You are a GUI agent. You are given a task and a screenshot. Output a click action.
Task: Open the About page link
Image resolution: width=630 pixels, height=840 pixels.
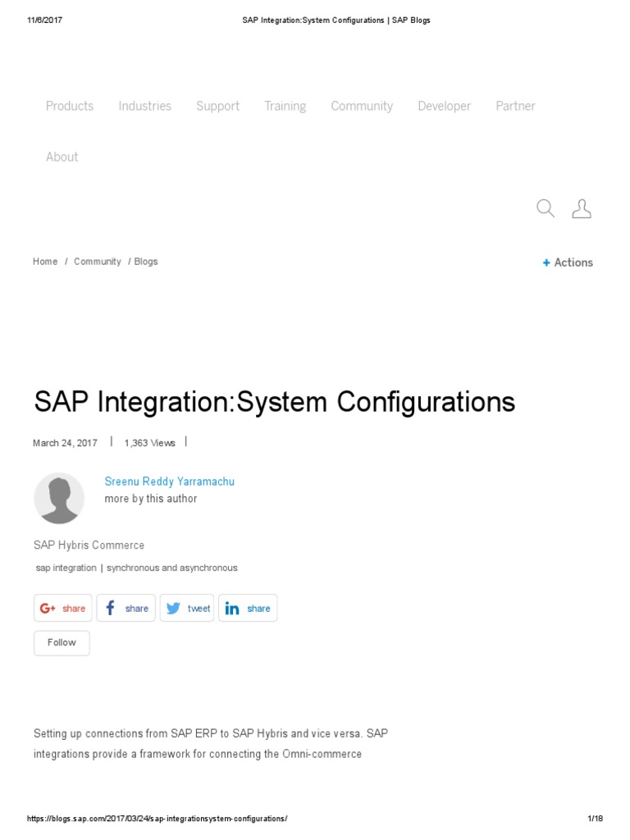pyautogui.click(x=62, y=157)
